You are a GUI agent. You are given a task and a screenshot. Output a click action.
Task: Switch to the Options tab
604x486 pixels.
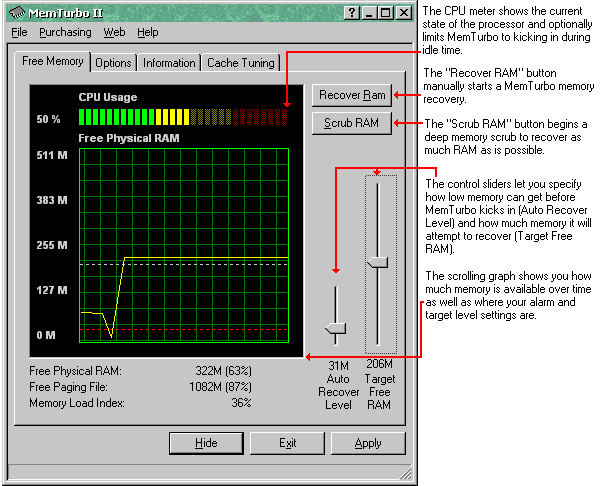click(113, 63)
